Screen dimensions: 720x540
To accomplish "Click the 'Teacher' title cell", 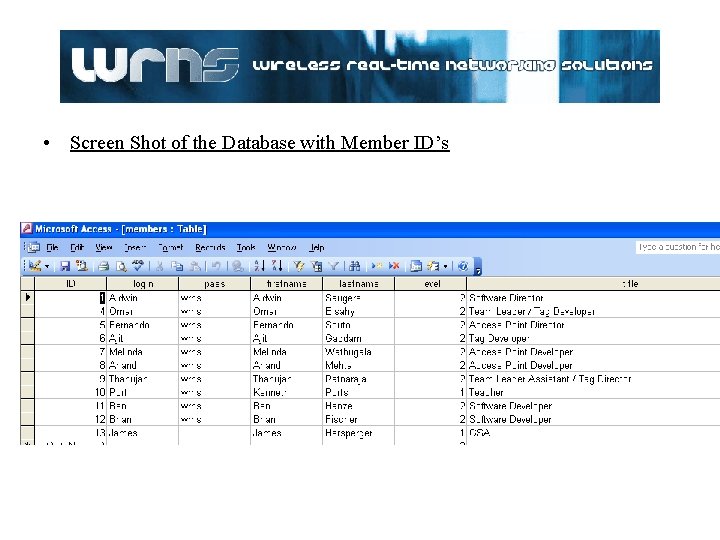I will tap(593, 392).
